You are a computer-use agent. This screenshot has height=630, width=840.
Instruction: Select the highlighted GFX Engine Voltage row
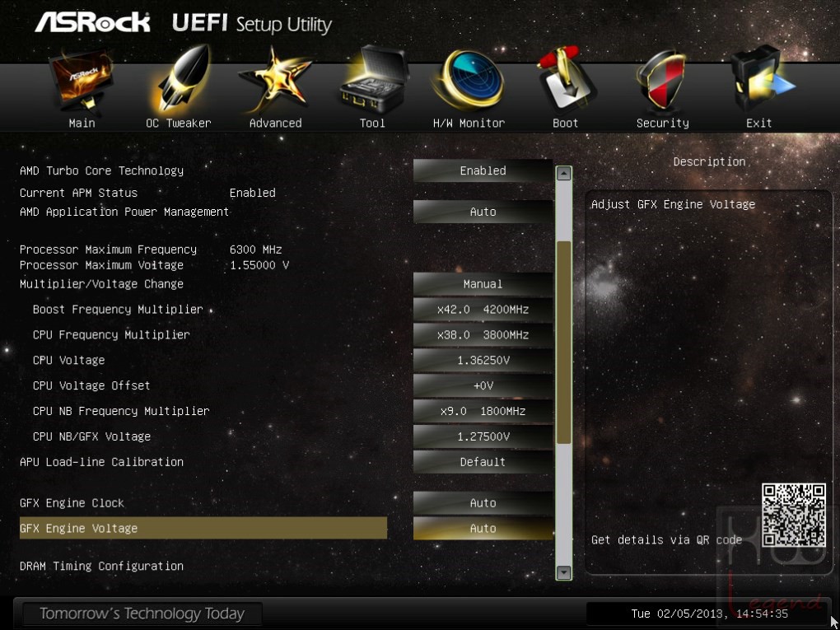[x=203, y=528]
